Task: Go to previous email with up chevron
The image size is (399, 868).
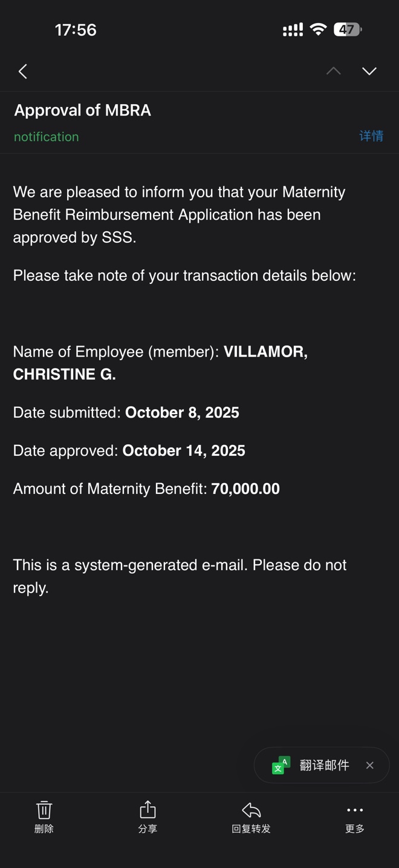Action: point(333,71)
